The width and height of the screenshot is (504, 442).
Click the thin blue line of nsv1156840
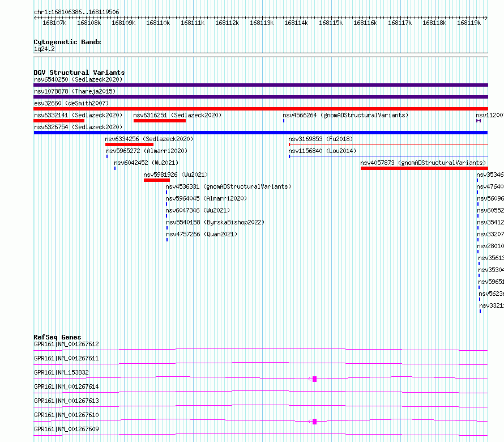point(388,156)
